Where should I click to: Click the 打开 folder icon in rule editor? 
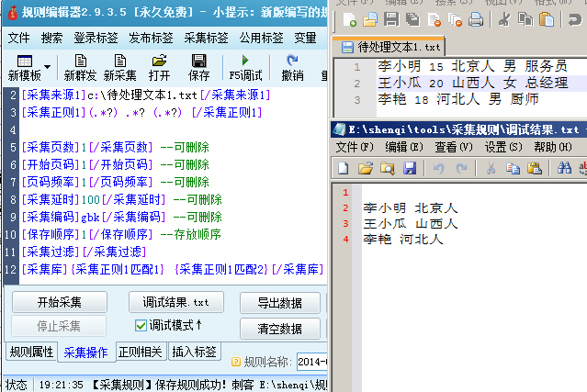160,61
